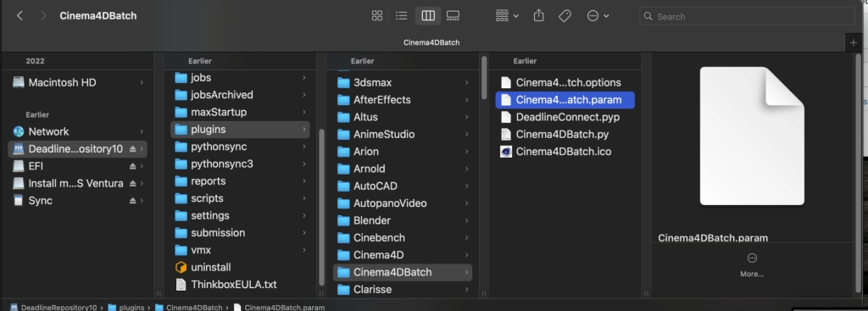Click plugins in the path bar

point(126,307)
